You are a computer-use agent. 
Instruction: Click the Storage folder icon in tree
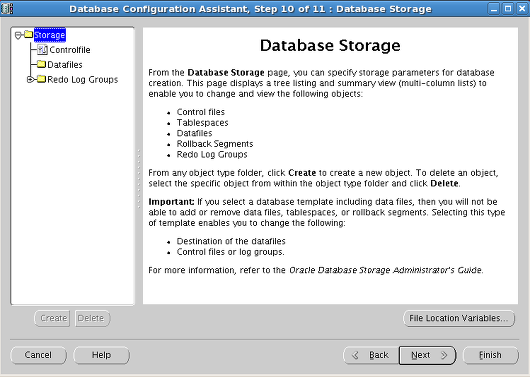[29, 34]
